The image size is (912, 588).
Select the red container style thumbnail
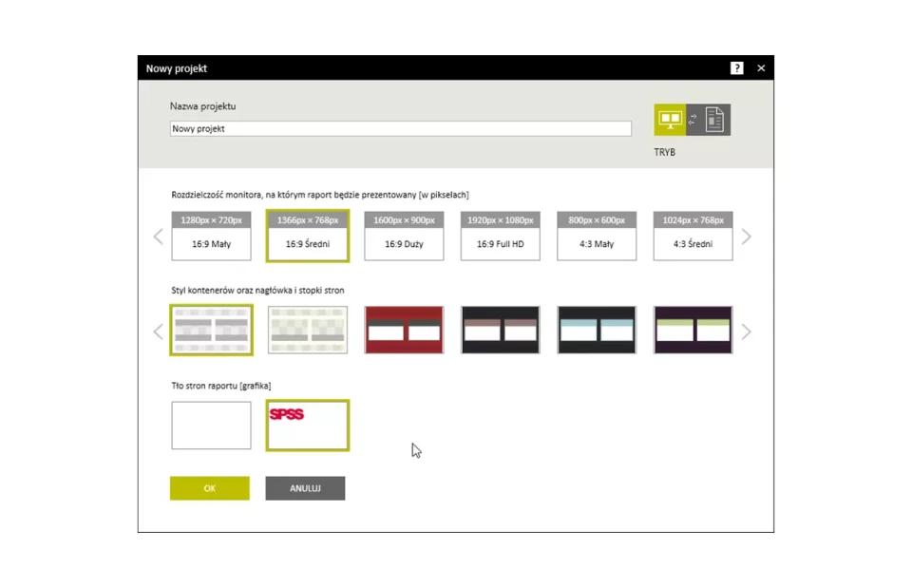(x=404, y=330)
